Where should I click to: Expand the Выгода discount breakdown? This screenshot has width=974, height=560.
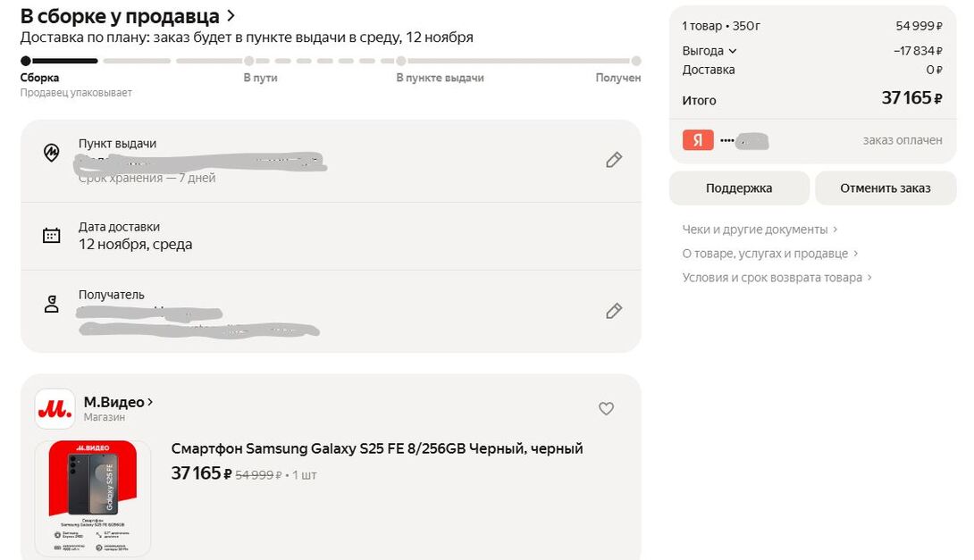710,51
